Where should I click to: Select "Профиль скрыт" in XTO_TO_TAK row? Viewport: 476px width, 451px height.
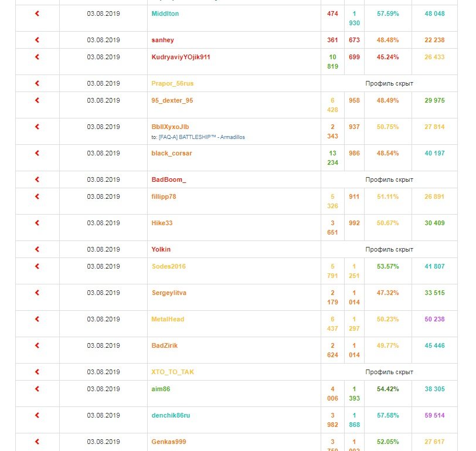(389, 372)
